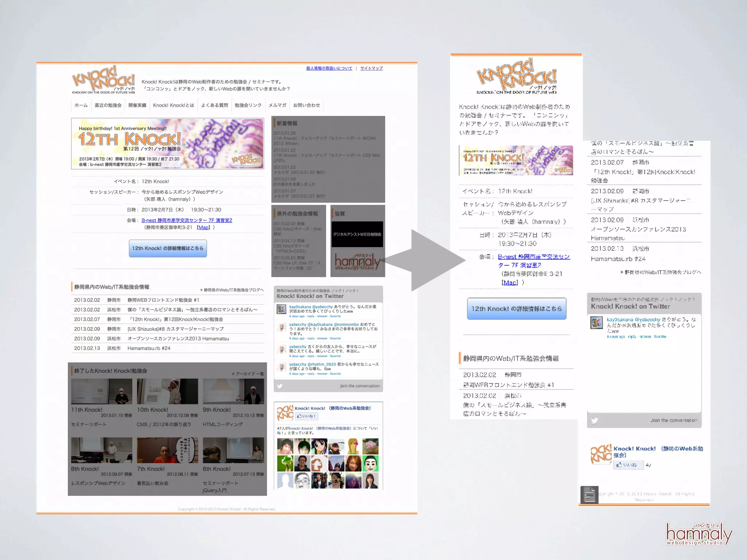Click the document icon at mobile page bottom
Image resolution: width=747 pixels, height=560 pixels.
pyautogui.click(x=589, y=495)
